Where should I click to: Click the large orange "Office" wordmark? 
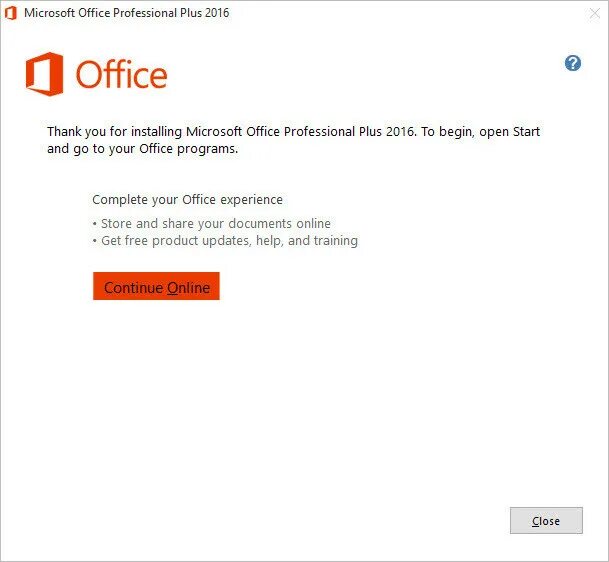click(x=121, y=75)
